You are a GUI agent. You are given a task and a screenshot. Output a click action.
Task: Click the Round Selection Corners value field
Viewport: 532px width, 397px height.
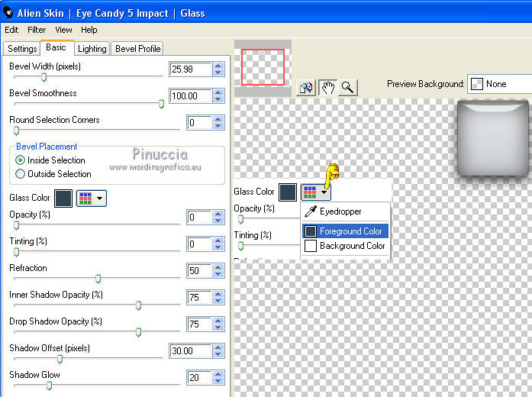pyautogui.click(x=199, y=123)
